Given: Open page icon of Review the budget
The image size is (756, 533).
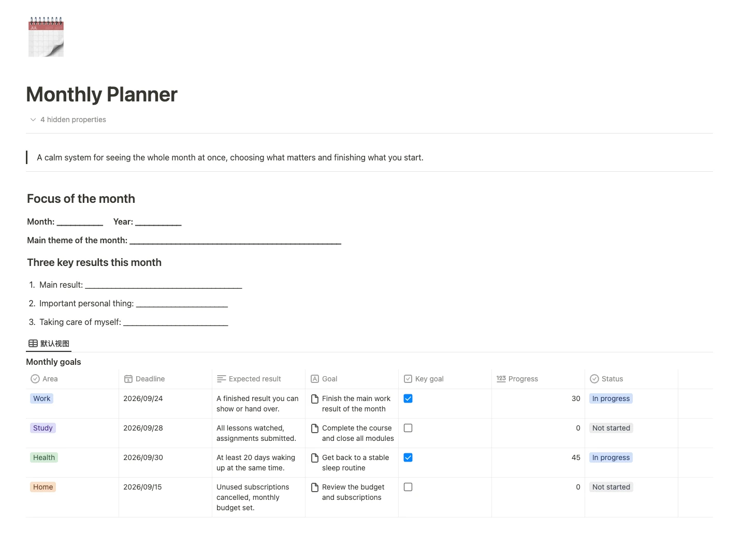Looking at the screenshot, I should (315, 487).
